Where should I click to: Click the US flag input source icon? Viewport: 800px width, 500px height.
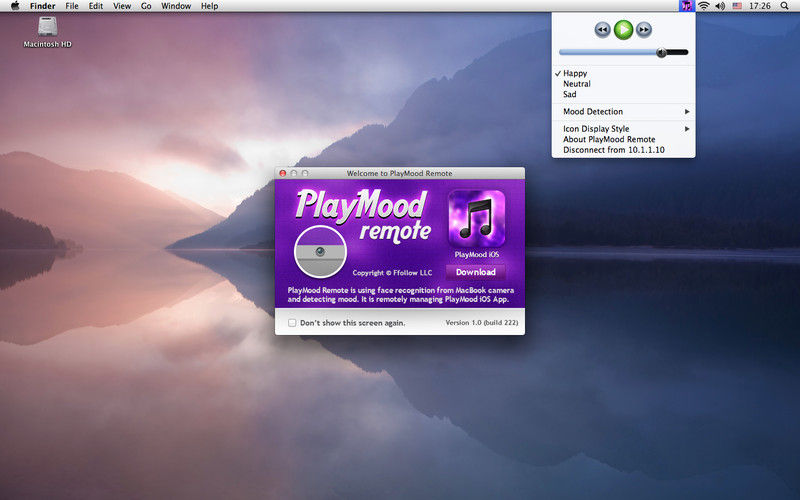point(737,6)
